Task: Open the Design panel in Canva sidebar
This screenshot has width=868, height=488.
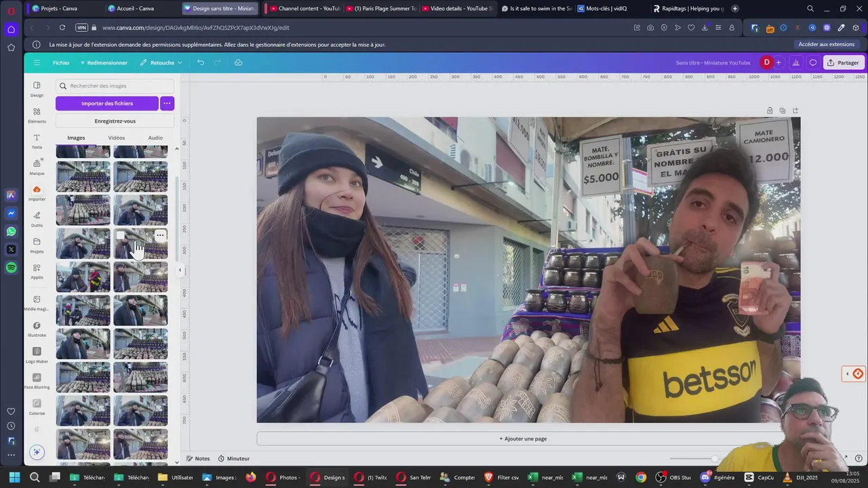Action: (37, 89)
